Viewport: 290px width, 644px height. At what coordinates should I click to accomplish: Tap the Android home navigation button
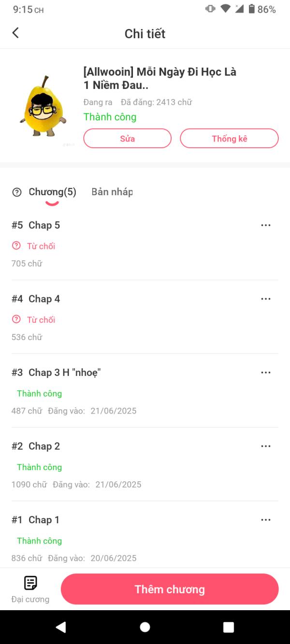pyautogui.click(x=145, y=627)
